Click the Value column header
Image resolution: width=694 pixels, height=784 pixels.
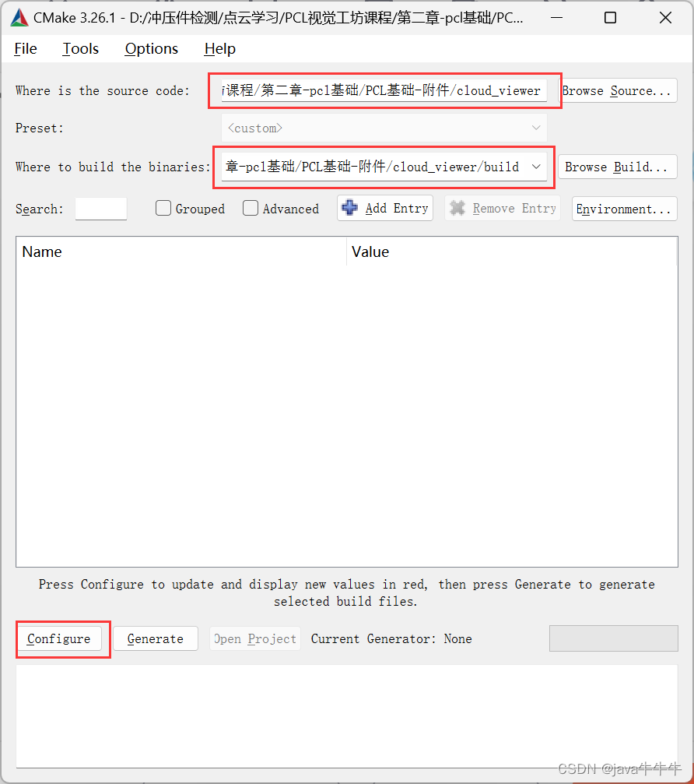coord(512,251)
